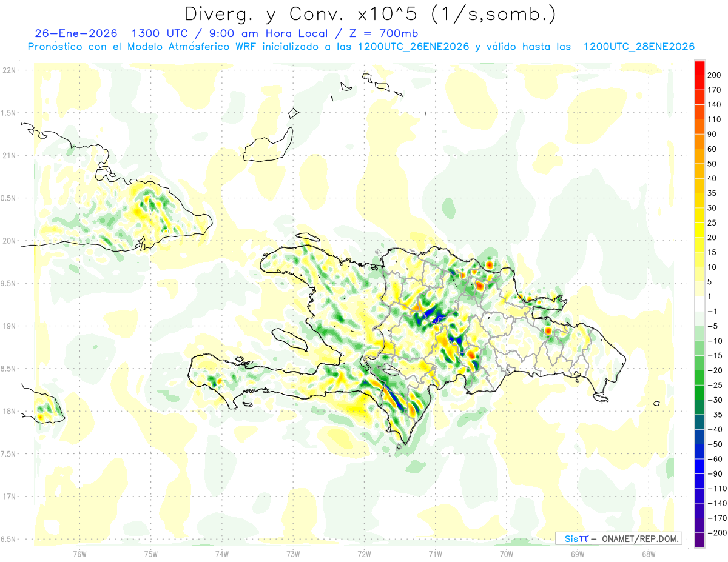Click the colorbar value "140" (positive)

coord(714,104)
